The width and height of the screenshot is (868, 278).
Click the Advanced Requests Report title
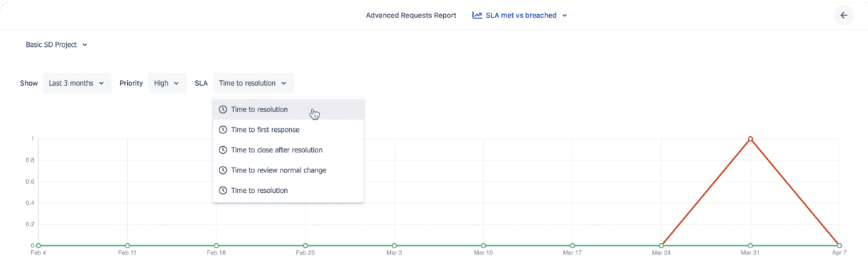(x=411, y=15)
